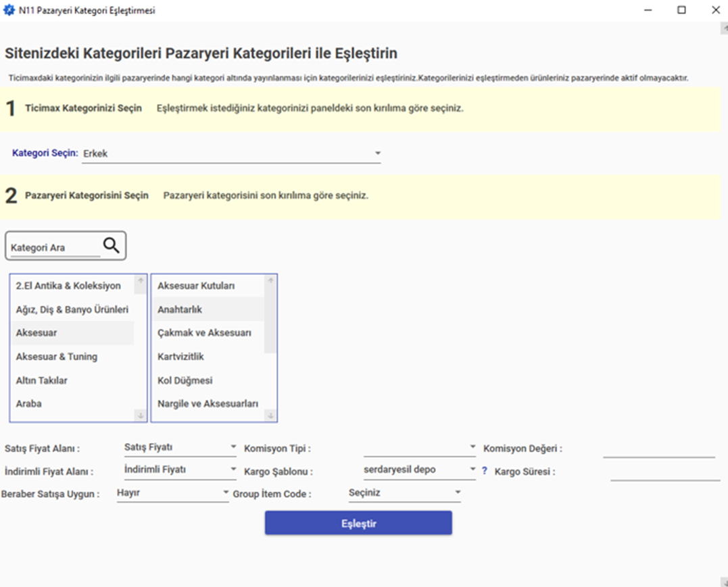Screen dimensions: 728x587
Task: Open the Beraber Satışa Uygun dropdown
Action: [x=173, y=493]
